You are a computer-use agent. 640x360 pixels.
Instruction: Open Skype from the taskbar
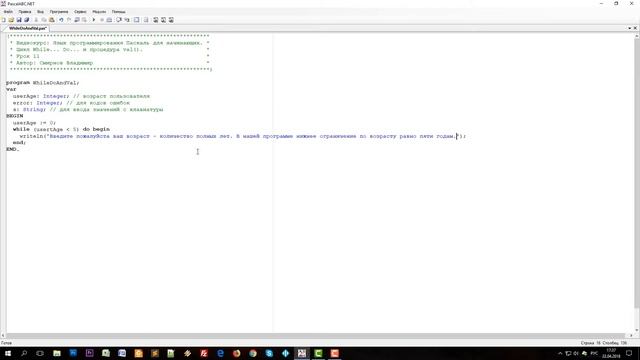(269, 353)
